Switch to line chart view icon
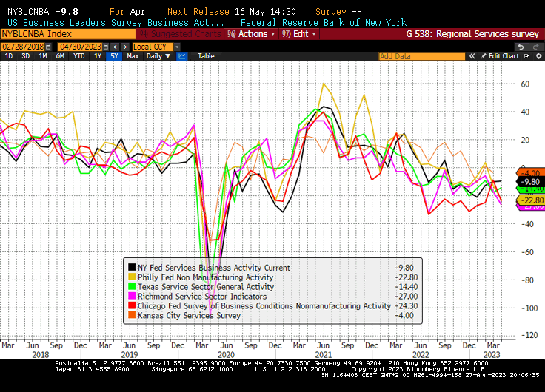This screenshot has width=545, height=392. point(182,56)
